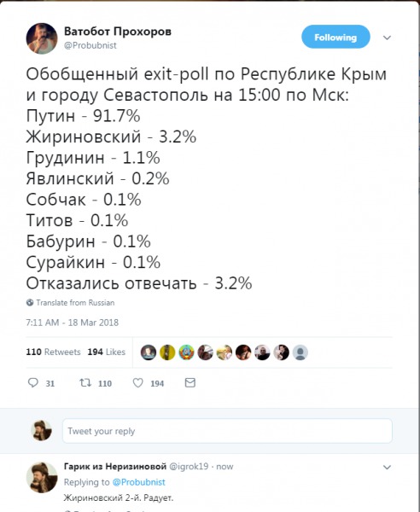Expand options chevron on Гарик reply
The width and height of the screenshot is (420, 512).
[387, 468]
